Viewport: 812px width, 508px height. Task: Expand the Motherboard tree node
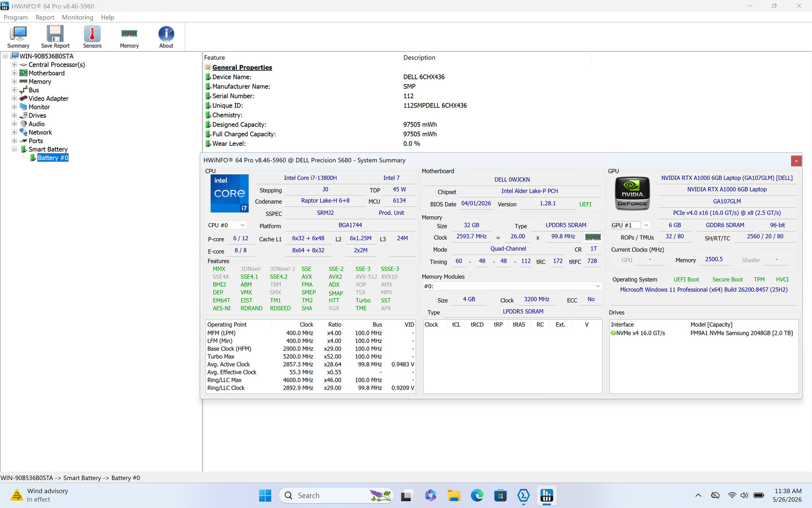coord(14,73)
